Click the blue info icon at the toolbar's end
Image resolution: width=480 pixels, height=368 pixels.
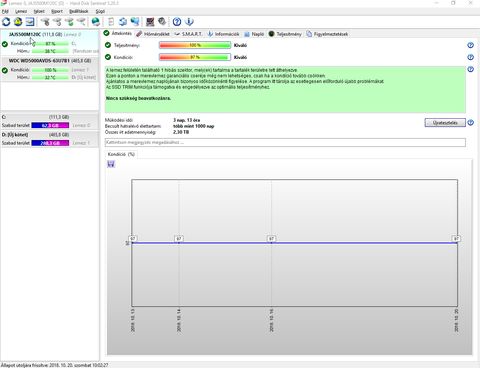tap(189, 22)
